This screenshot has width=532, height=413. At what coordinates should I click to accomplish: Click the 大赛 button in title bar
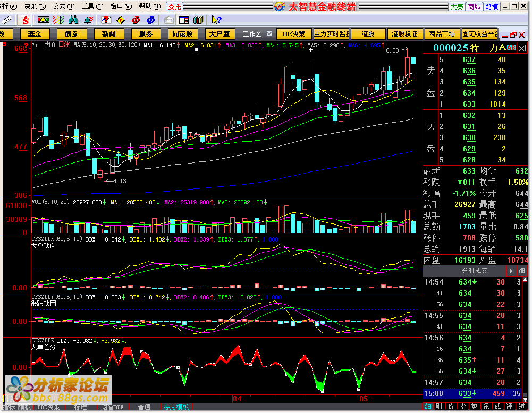pyautogui.click(x=457, y=6)
